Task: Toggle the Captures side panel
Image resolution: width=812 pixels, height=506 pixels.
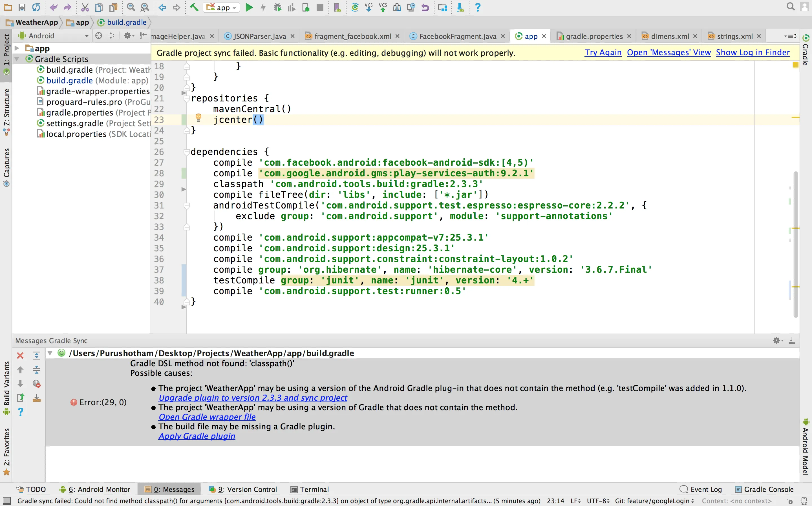Action: click(x=6, y=166)
